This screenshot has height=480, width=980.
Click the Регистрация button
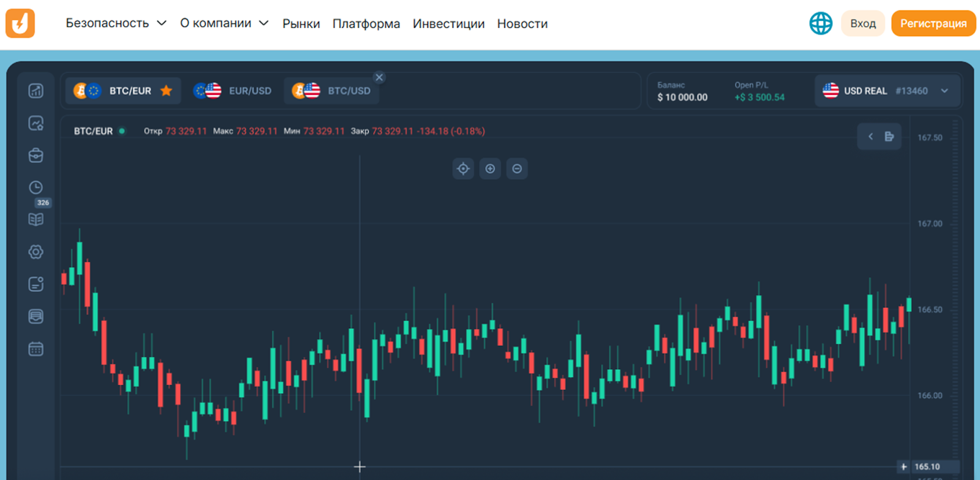933,23
